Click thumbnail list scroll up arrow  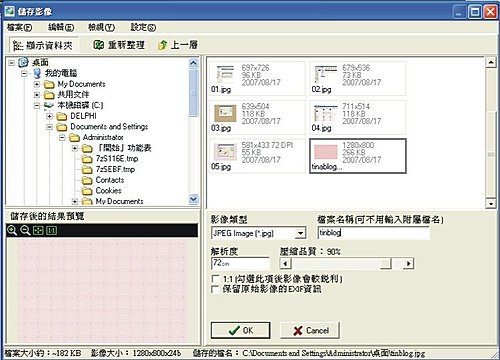tap(491, 62)
